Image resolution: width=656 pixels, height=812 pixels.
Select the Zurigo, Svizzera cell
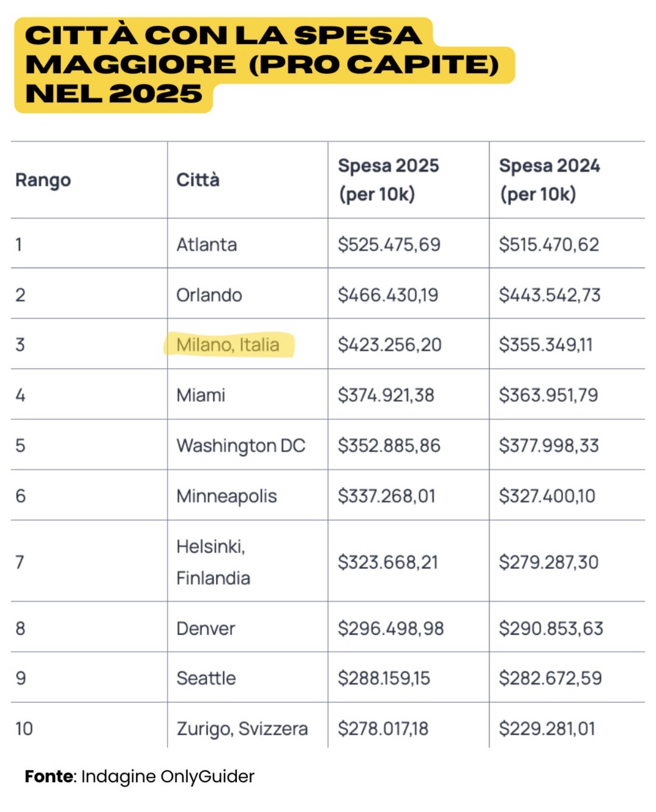tap(242, 729)
